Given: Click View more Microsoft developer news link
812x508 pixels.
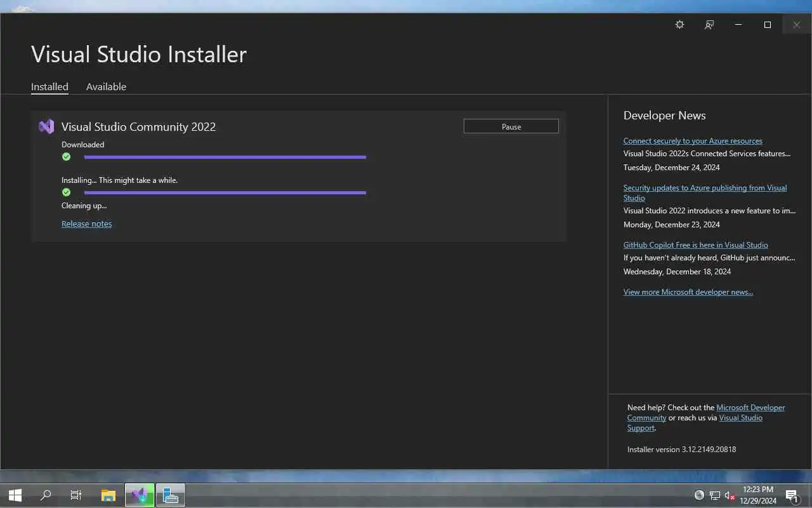Looking at the screenshot, I should 688,292.
